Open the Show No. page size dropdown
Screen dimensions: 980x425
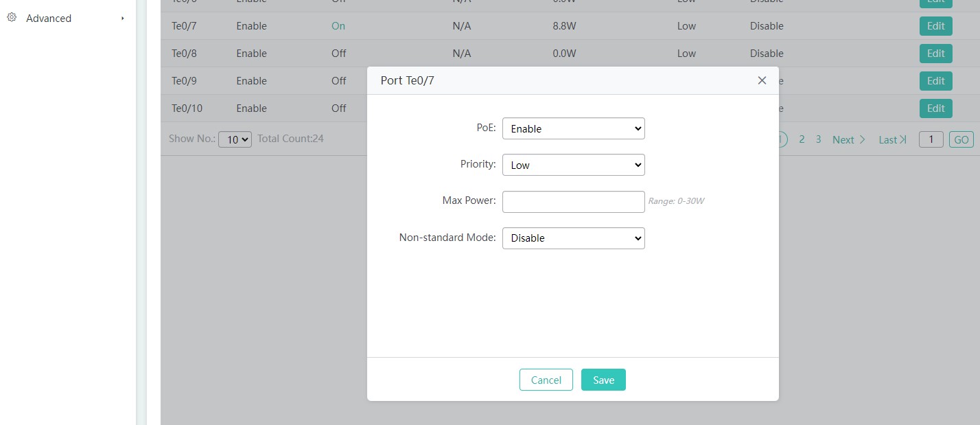pos(235,139)
